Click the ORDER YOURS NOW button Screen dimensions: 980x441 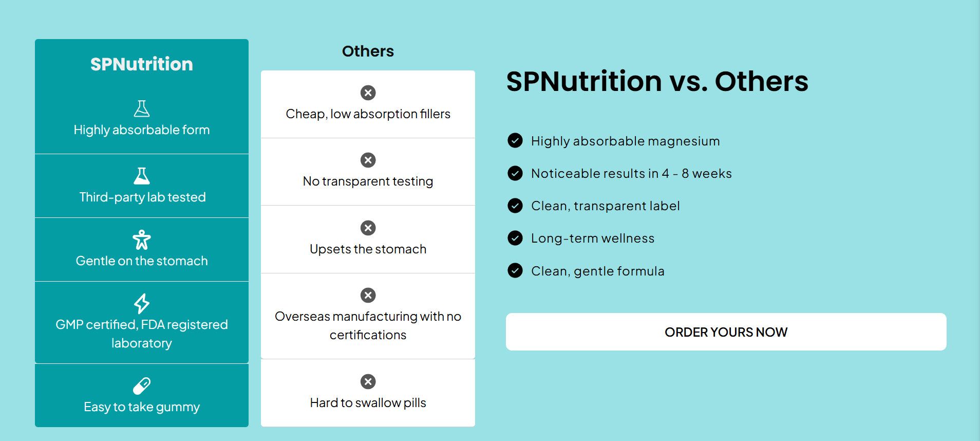point(726,332)
